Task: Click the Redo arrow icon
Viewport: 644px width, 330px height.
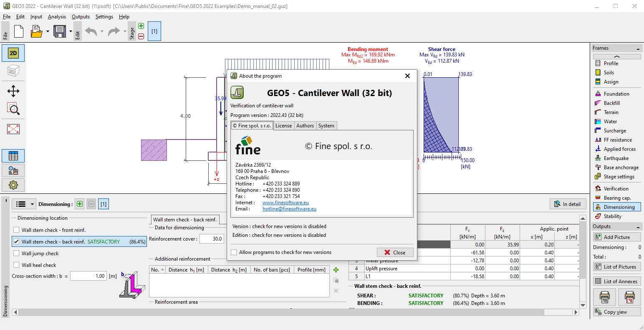Action: coord(114,31)
